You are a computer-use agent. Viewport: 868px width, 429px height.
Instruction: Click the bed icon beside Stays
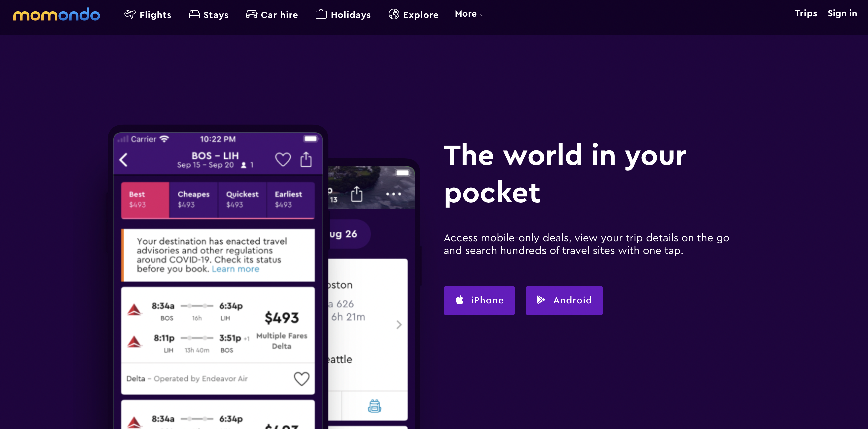point(194,14)
